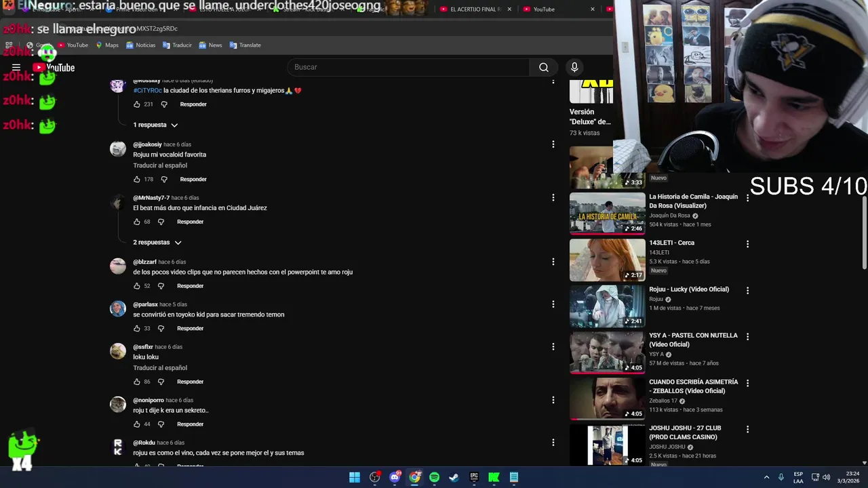Start voice search with the microphone icon

(574, 67)
